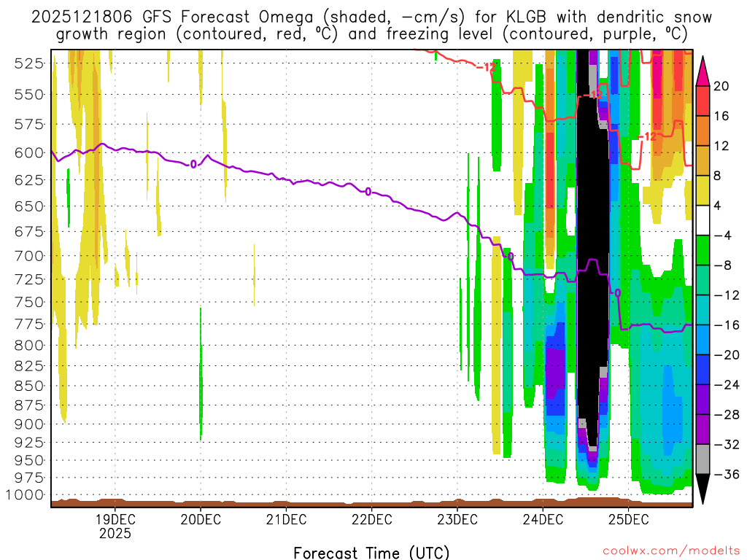Screen dimensions: 747x560
Task: Click the yellow 4 to 8 legend swatch
Action: pyautogui.click(x=703, y=190)
